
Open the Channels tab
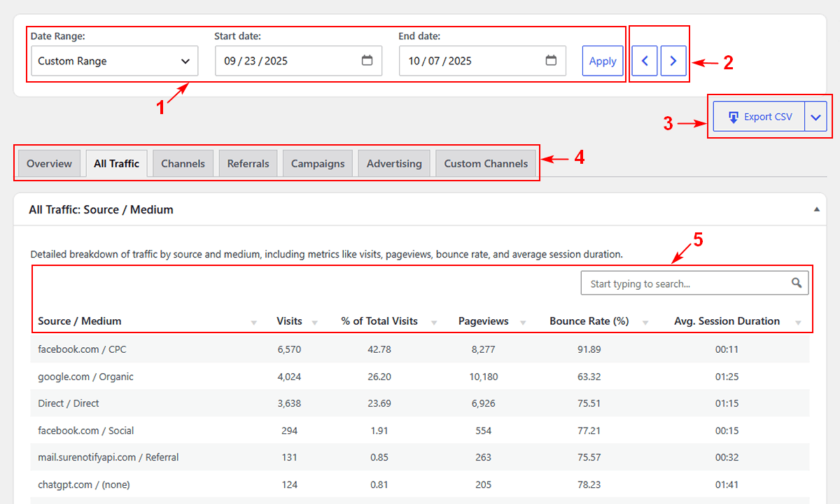click(x=183, y=163)
